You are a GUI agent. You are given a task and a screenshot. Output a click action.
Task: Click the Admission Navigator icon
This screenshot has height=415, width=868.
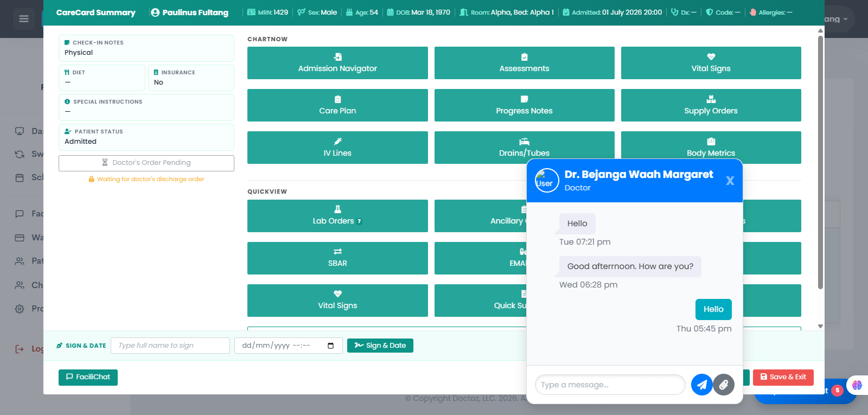pyautogui.click(x=337, y=57)
